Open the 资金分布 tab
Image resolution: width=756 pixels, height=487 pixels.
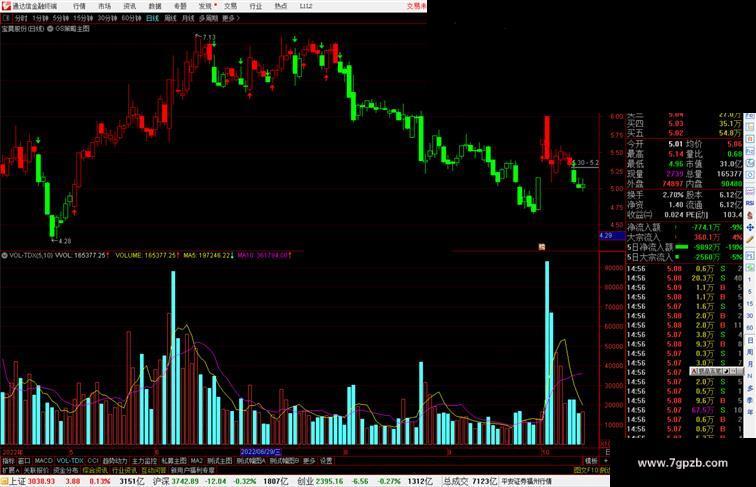click(65, 470)
